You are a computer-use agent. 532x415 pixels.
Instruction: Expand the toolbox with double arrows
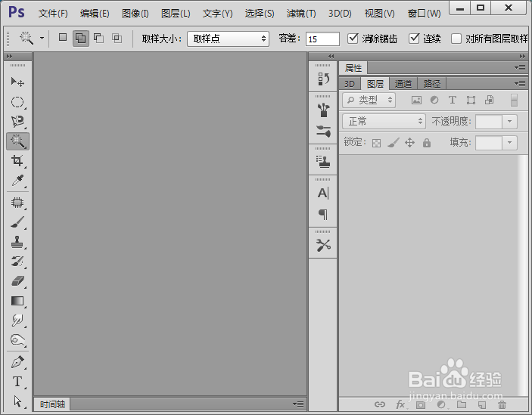click(10, 56)
